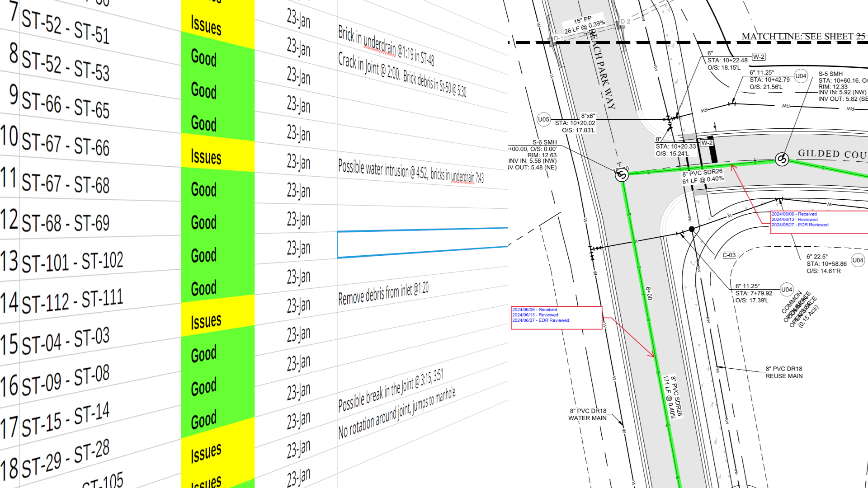Click the red review stamp near Gilded Court

tap(819, 222)
